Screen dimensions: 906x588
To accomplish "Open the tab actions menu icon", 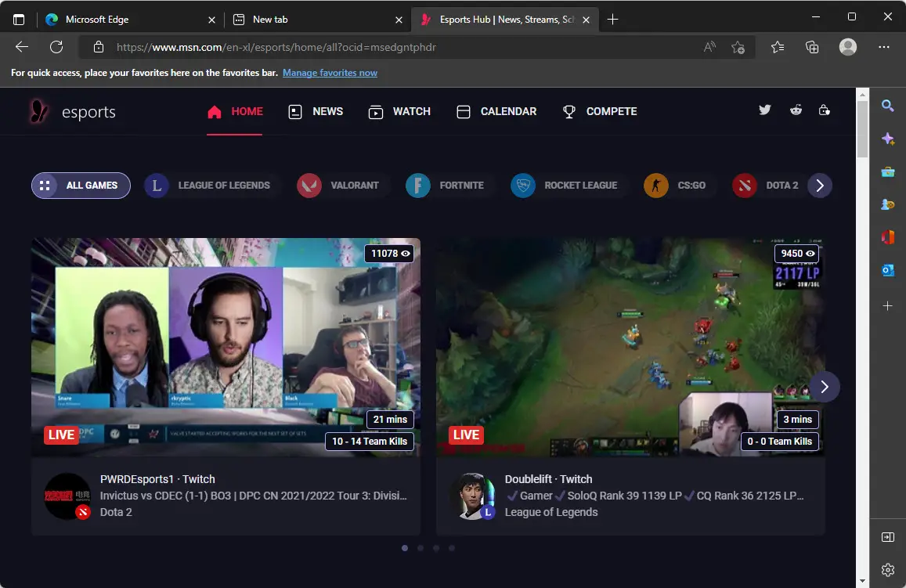I will pyautogui.click(x=19, y=20).
